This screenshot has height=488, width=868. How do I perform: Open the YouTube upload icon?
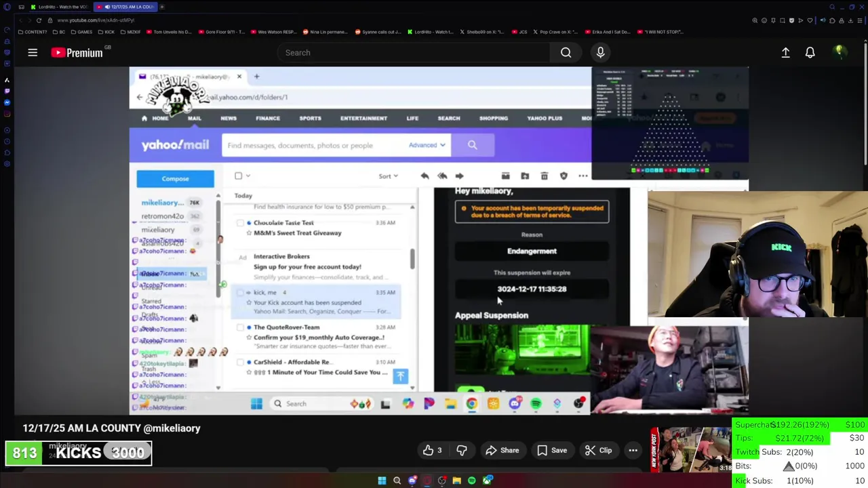(x=785, y=52)
